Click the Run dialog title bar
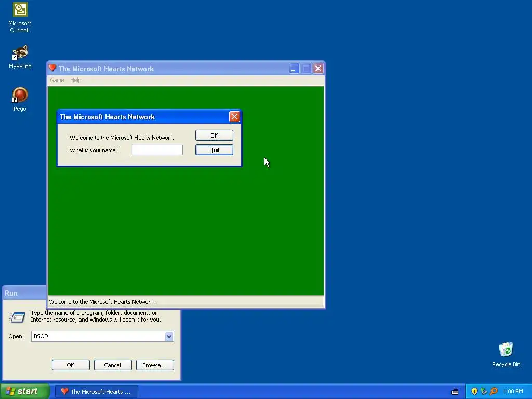The image size is (532, 399). [x=24, y=293]
